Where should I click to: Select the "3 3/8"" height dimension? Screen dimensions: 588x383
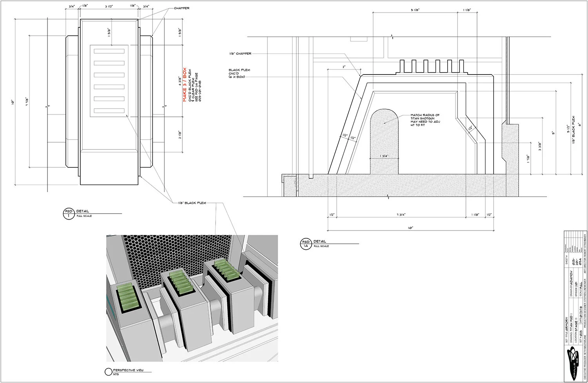coord(539,147)
